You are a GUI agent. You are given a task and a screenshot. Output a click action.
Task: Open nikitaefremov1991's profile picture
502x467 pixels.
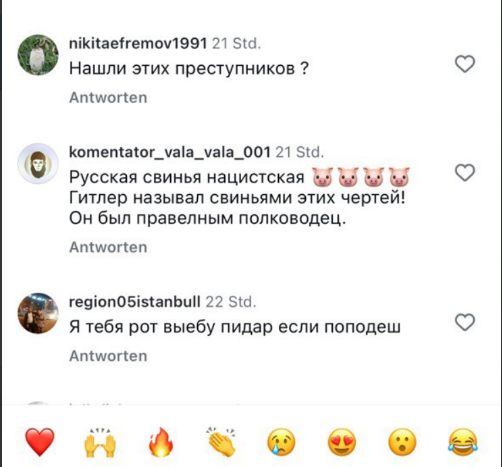click(38, 55)
